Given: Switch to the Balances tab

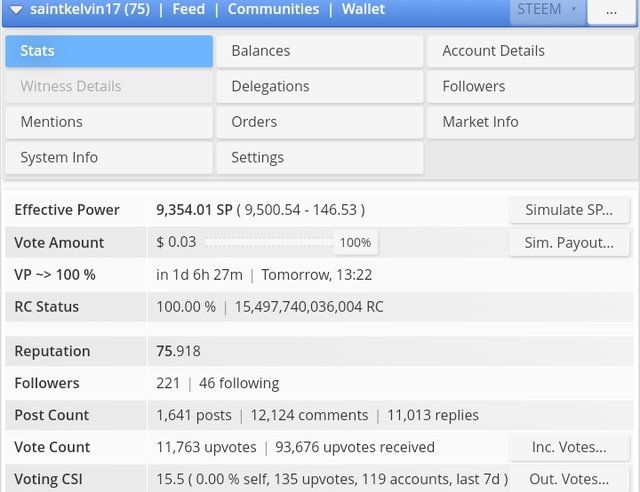Looking at the screenshot, I should (x=320, y=51).
